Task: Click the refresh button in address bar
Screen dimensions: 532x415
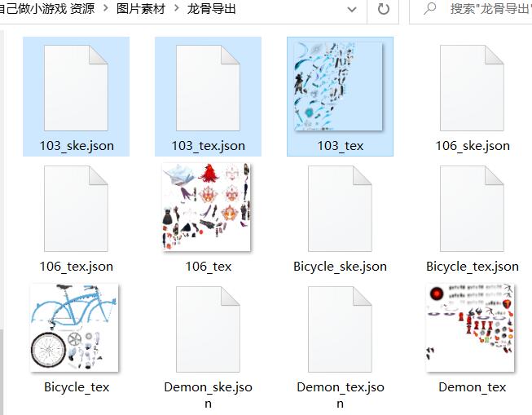Action: tap(384, 9)
